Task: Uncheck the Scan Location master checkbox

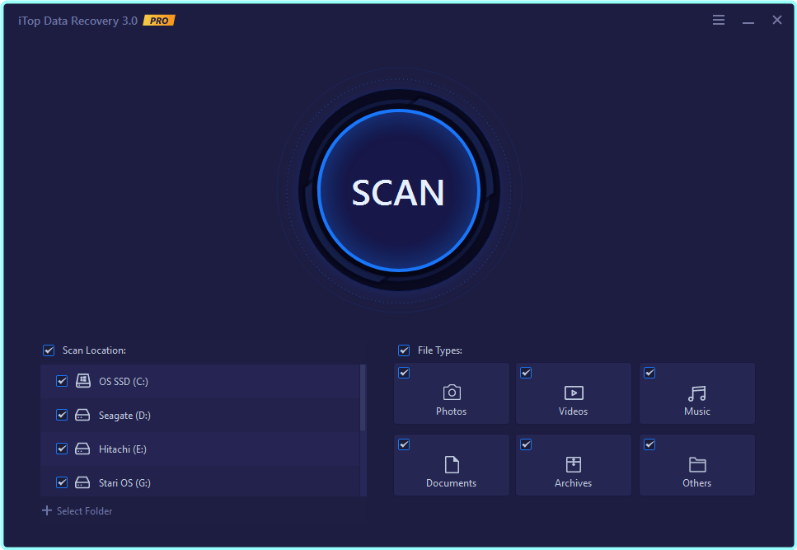Action: click(49, 350)
